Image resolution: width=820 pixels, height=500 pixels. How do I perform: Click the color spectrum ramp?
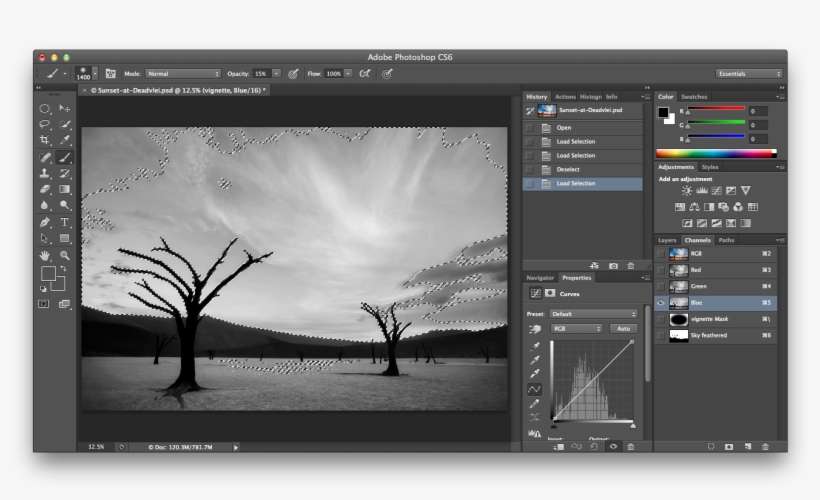(x=715, y=154)
